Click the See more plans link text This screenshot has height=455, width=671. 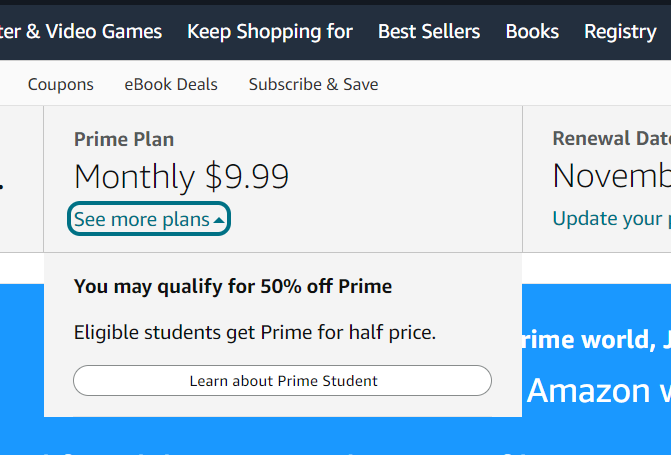(141, 219)
